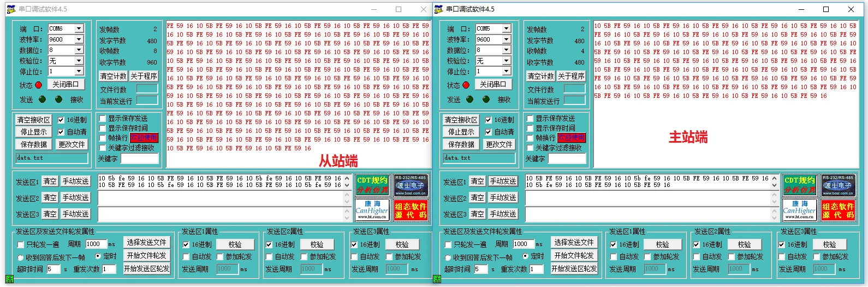Viewport: 868px width, 287px height.
Task: Click 开始文件轮发 in COM5 window
Action: [x=574, y=255]
